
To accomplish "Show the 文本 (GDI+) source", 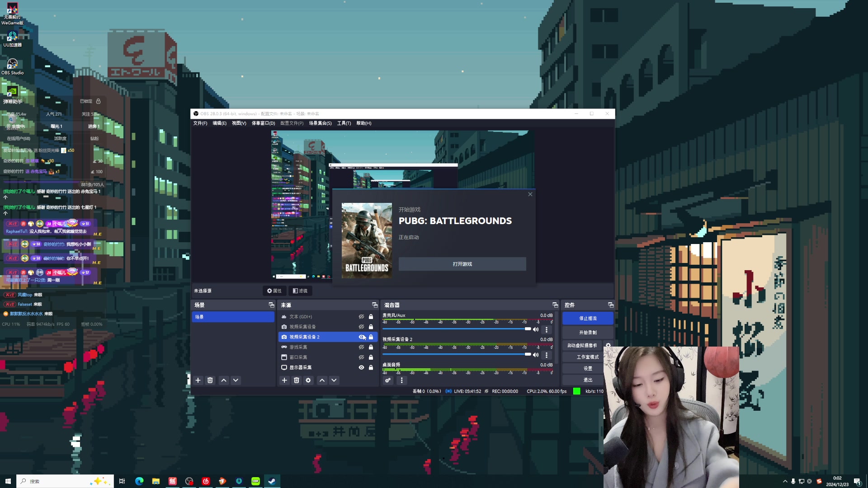I will point(361,316).
